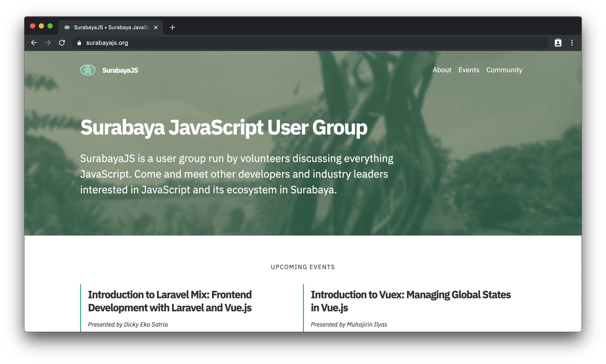The height and width of the screenshot is (364, 606).
Task: Click the browser forward arrow
Action: [x=48, y=43]
